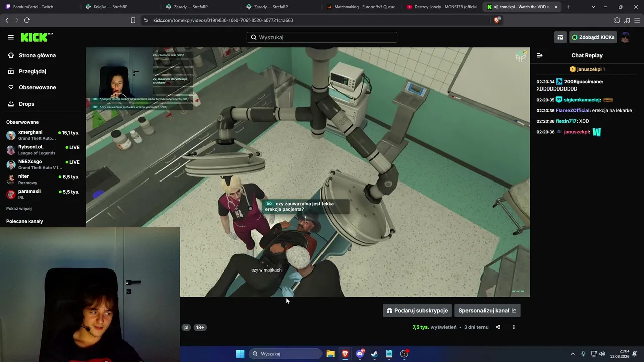Click the W emote in januszekpl's message
Screen dimensions: 644x362
(597, 132)
